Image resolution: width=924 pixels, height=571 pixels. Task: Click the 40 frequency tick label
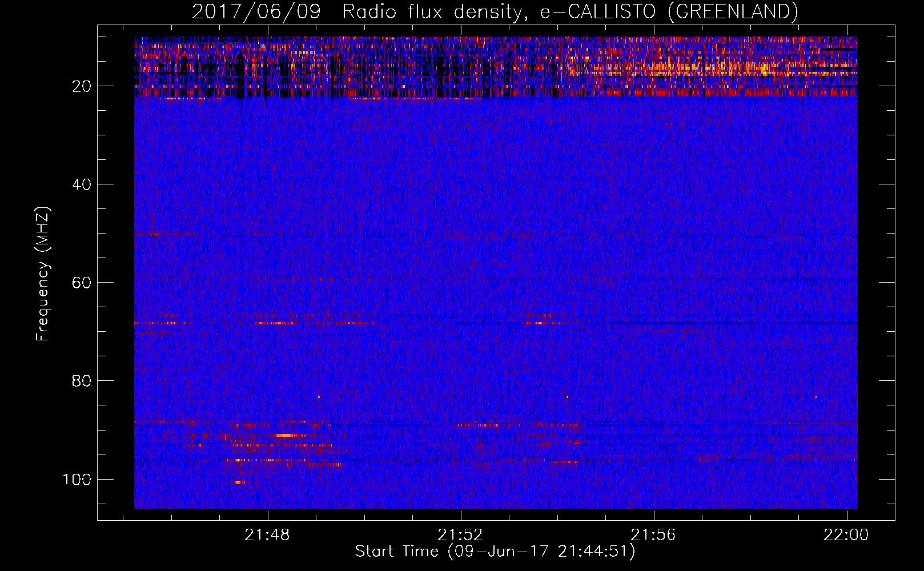tap(82, 184)
